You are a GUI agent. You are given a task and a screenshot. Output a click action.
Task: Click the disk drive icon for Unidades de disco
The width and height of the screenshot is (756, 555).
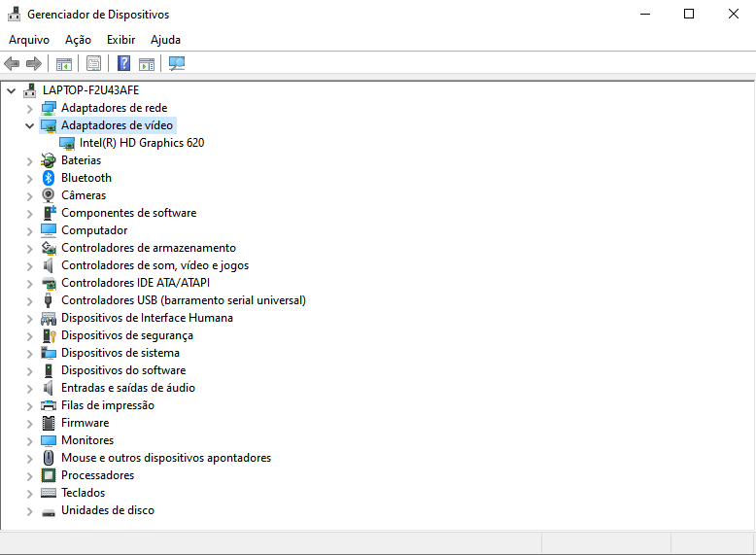[x=49, y=512]
